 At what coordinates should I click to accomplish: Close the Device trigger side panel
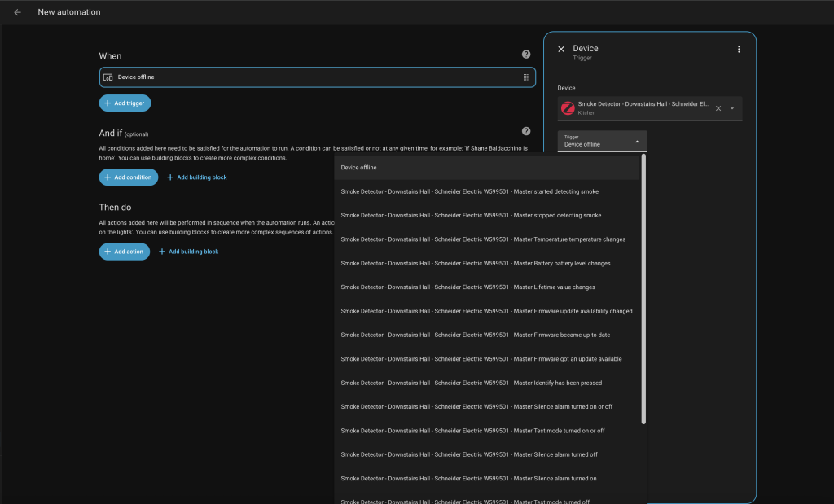click(561, 50)
